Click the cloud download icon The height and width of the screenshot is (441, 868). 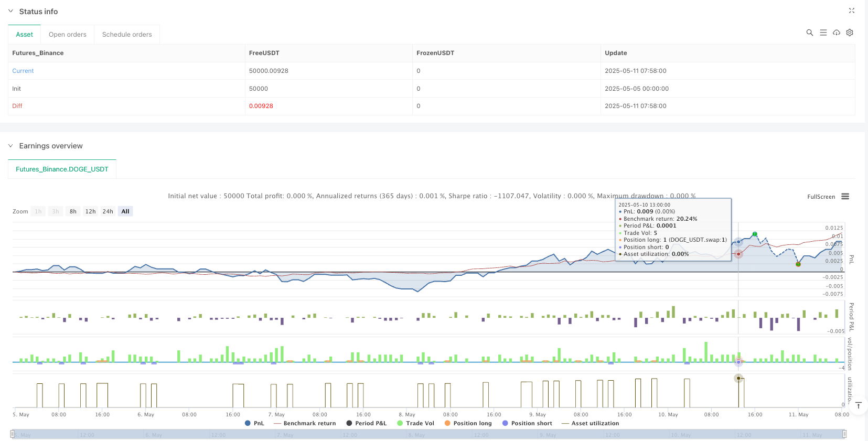[x=837, y=33]
